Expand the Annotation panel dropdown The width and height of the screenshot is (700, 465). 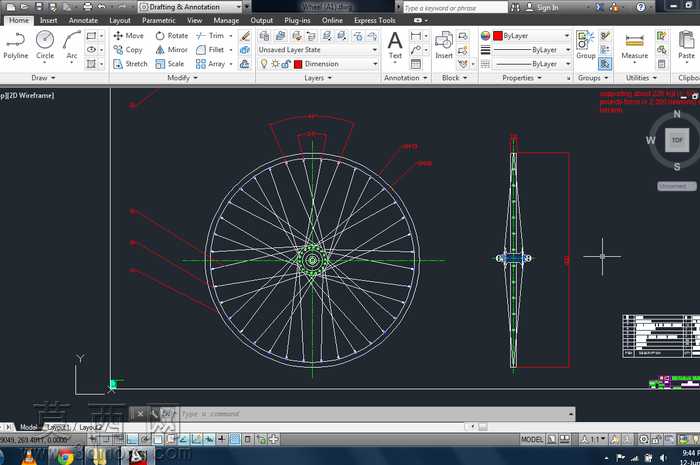point(405,78)
